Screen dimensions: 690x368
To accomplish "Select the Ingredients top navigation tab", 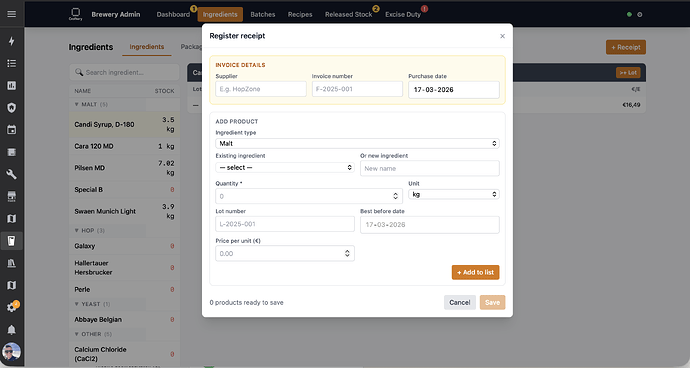I will [x=220, y=15].
